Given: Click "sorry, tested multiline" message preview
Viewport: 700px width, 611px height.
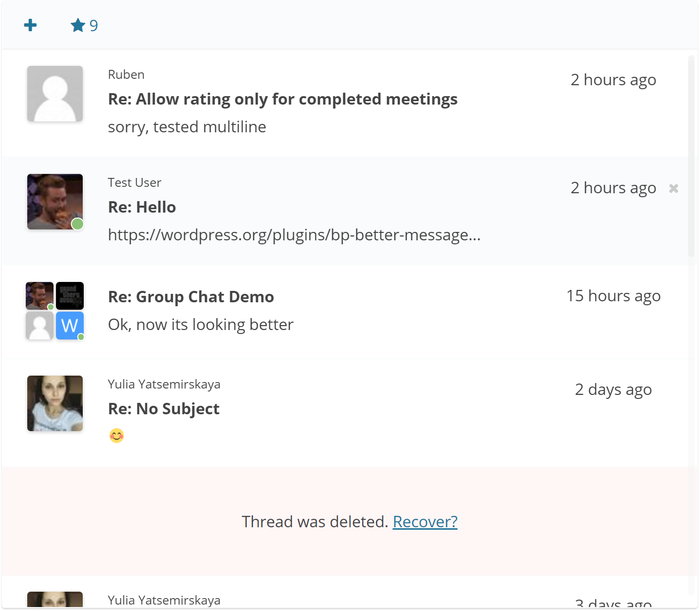Looking at the screenshot, I should point(187,127).
